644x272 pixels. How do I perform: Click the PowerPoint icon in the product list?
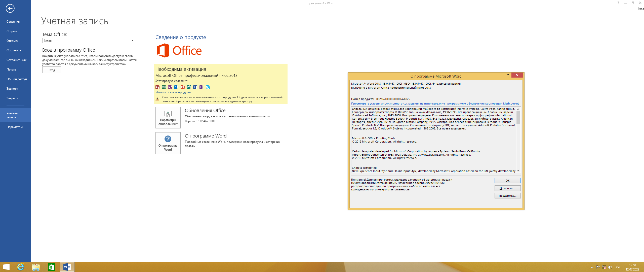183,87
